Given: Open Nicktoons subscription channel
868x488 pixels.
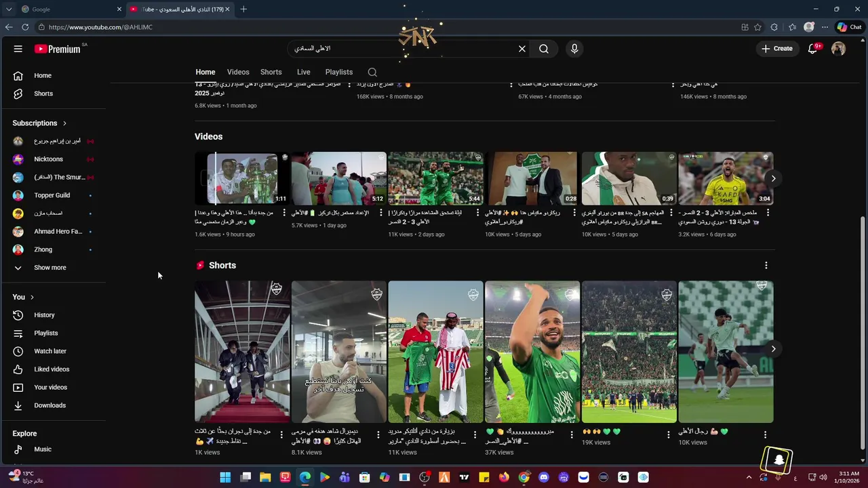Looking at the screenshot, I should click(x=48, y=159).
